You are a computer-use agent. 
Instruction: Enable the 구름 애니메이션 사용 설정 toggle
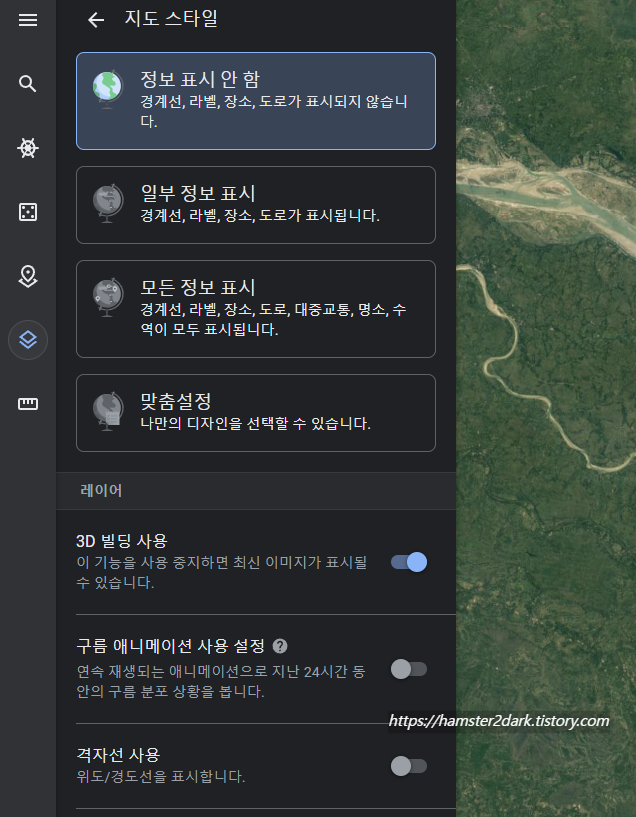[409, 669]
